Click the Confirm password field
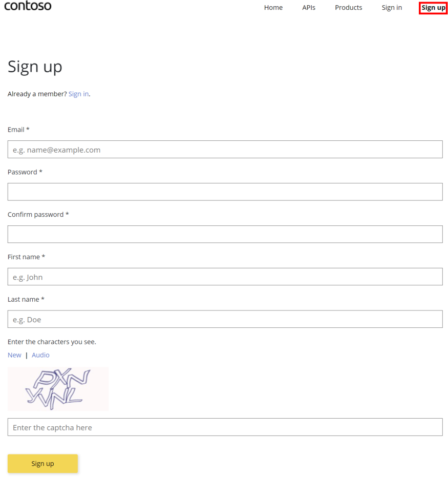Image resolution: width=448 pixels, height=477 pixels. click(x=225, y=234)
